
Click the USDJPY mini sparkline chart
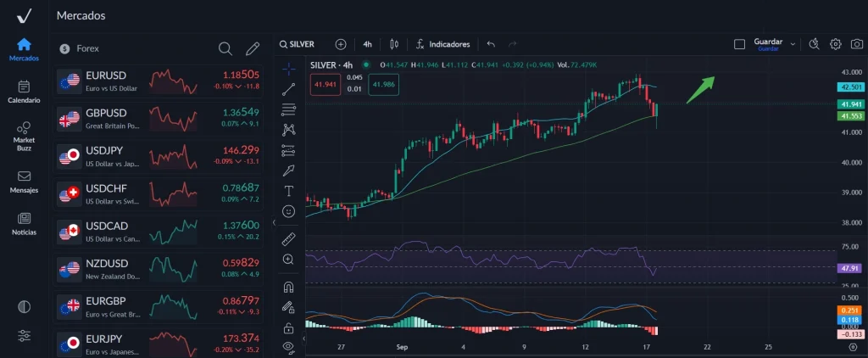click(173, 157)
